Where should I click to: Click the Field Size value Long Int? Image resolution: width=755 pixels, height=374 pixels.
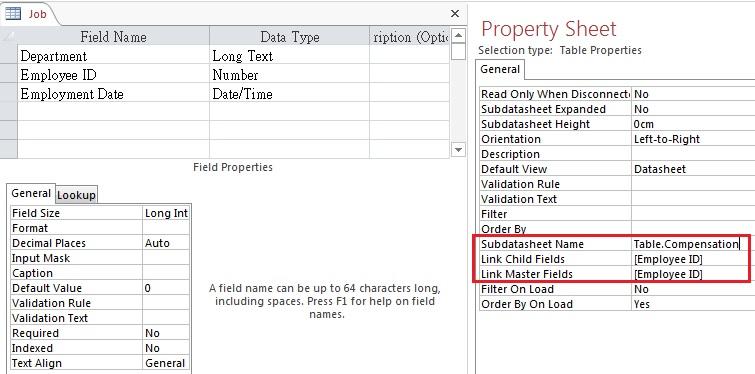tap(166, 213)
